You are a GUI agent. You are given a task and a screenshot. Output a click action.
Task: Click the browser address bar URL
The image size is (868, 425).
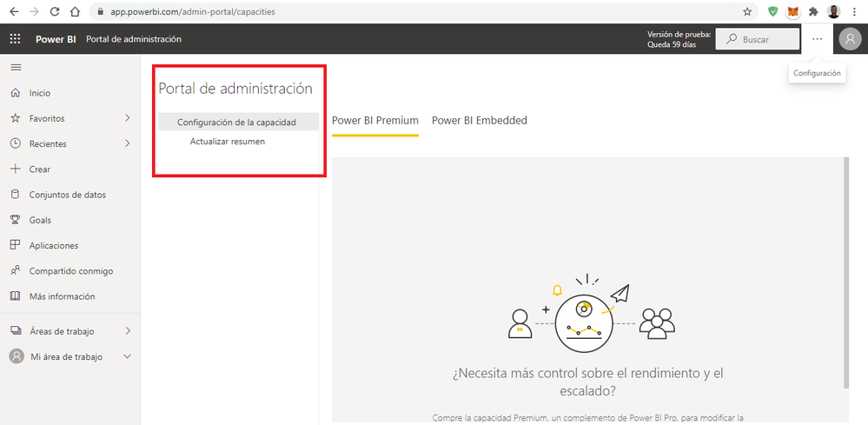point(191,11)
